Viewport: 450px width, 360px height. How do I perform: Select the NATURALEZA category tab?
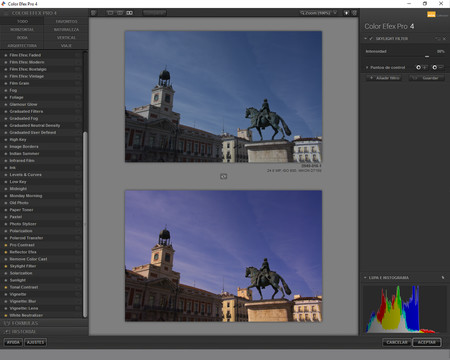(x=66, y=29)
